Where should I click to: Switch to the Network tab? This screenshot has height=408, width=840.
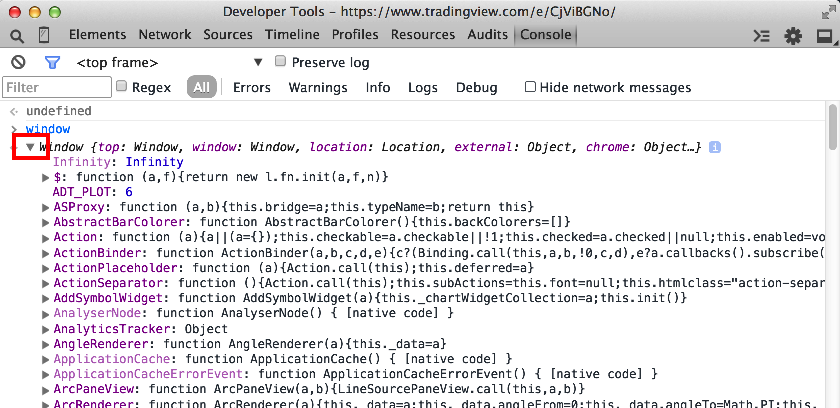point(164,35)
